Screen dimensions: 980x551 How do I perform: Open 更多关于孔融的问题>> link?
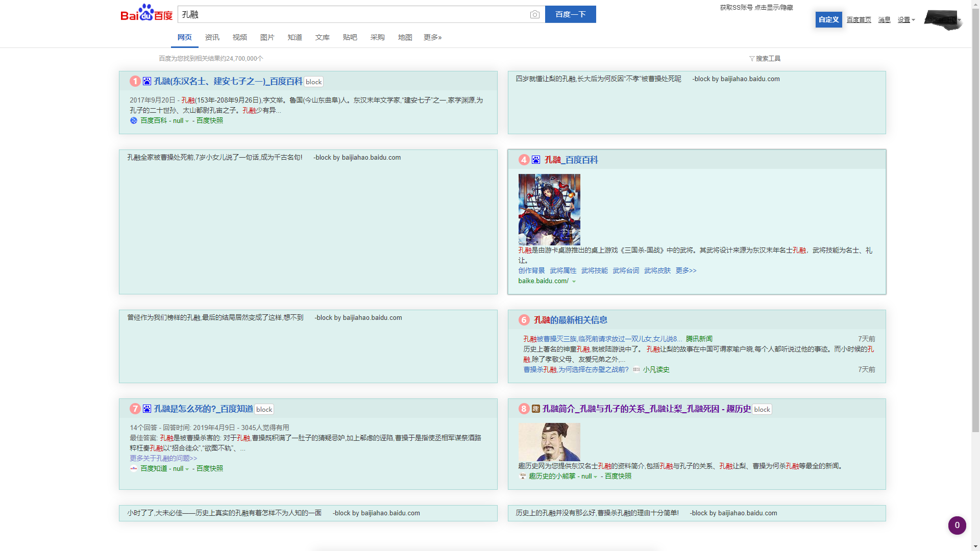[x=163, y=458]
